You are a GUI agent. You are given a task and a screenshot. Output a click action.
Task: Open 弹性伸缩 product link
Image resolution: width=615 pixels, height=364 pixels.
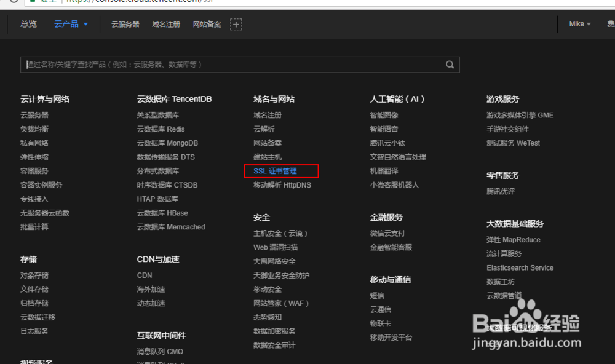pyautogui.click(x=34, y=157)
